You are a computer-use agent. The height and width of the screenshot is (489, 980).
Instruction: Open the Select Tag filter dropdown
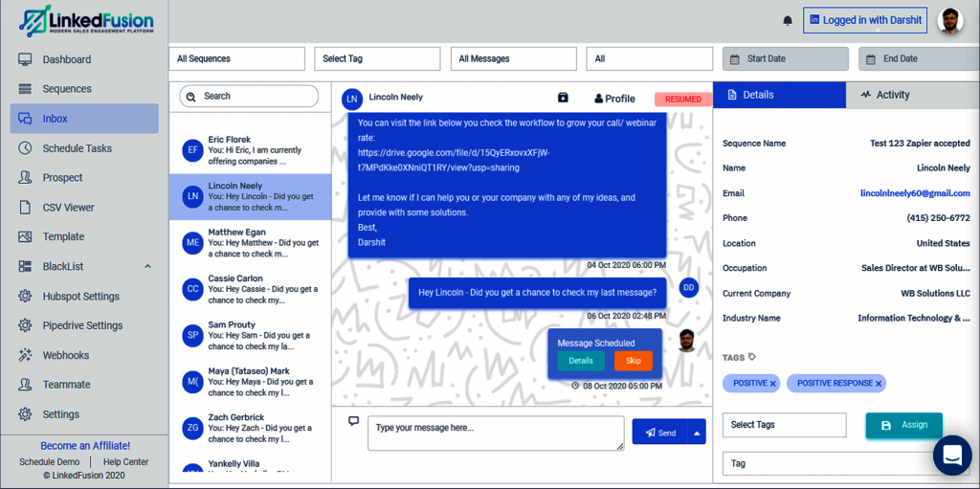click(x=378, y=58)
